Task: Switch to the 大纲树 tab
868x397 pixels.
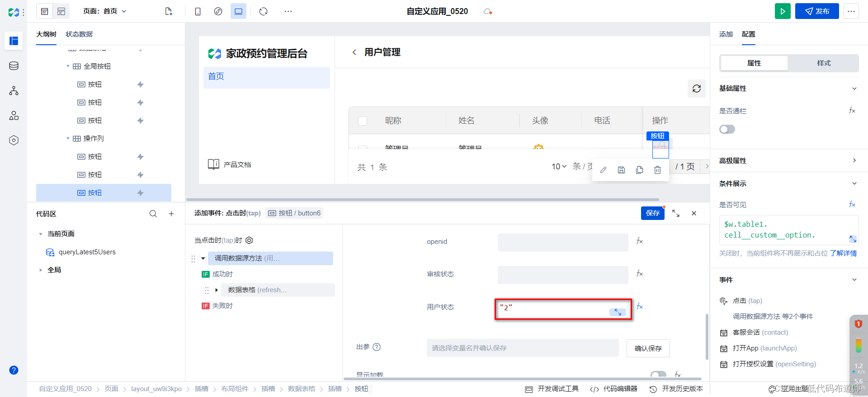Action: (x=46, y=34)
